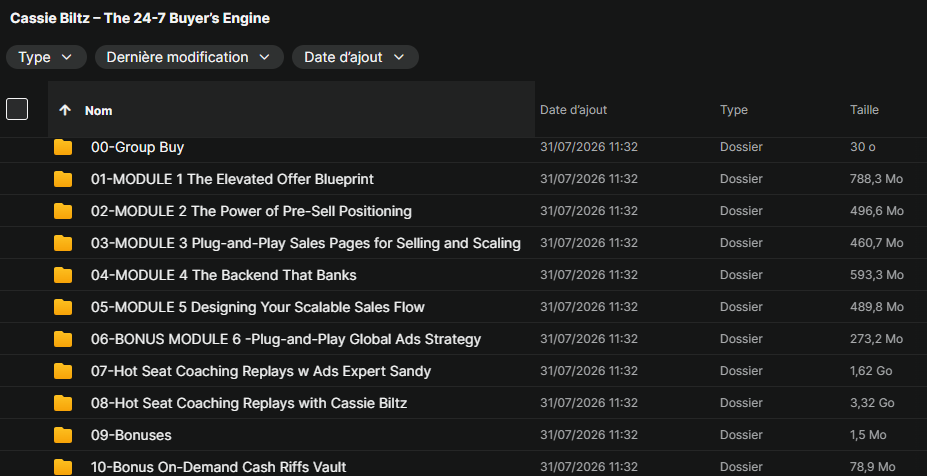Screen dimensions: 927x476
Task: Open 10-Bonus On-Demand Cash Riffs Vault
Action: pyautogui.click(x=219, y=467)
